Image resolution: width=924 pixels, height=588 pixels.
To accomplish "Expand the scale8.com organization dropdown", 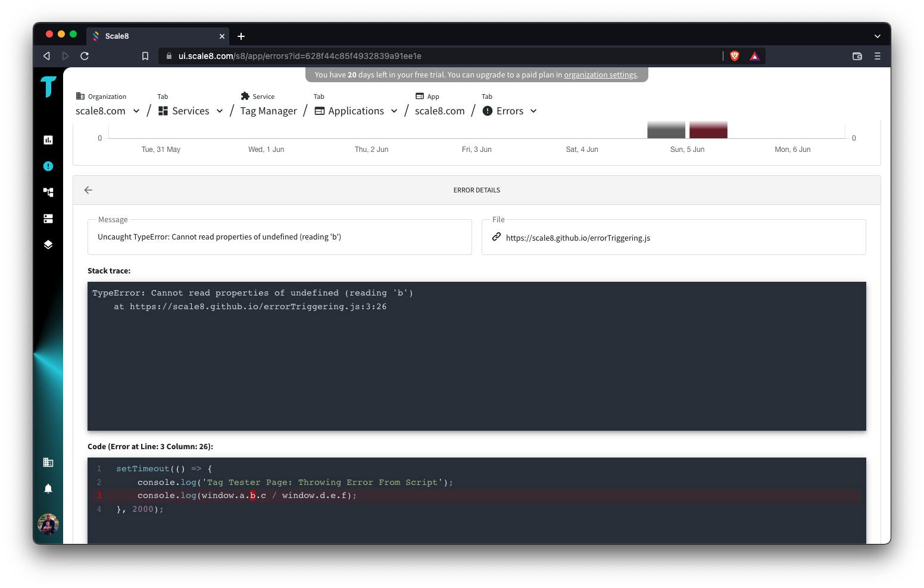I will point(136,111).
